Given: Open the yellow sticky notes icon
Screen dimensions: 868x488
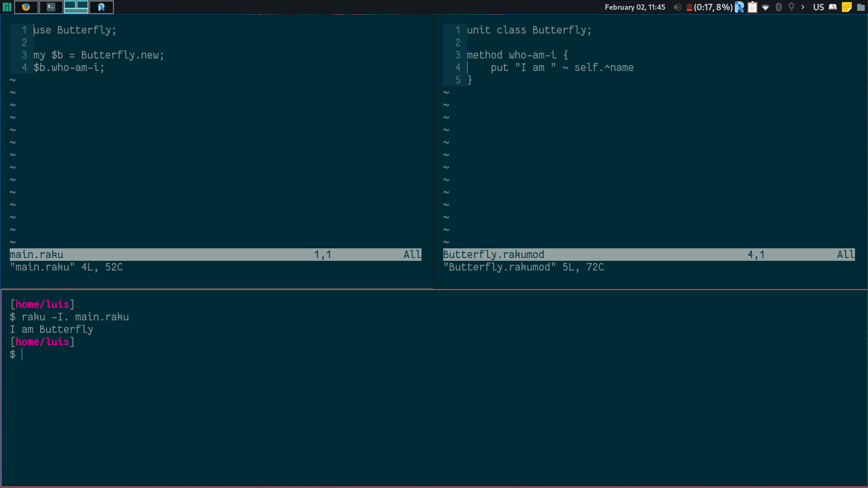Looking at the screenshot, I should pyautogui.click(x=846, y=7).
